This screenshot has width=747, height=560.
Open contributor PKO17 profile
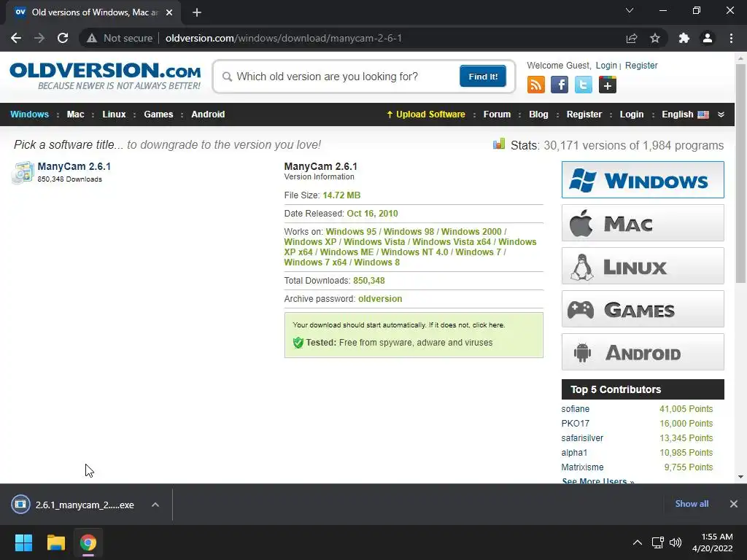pyautogui.click(x=575, y=424)
